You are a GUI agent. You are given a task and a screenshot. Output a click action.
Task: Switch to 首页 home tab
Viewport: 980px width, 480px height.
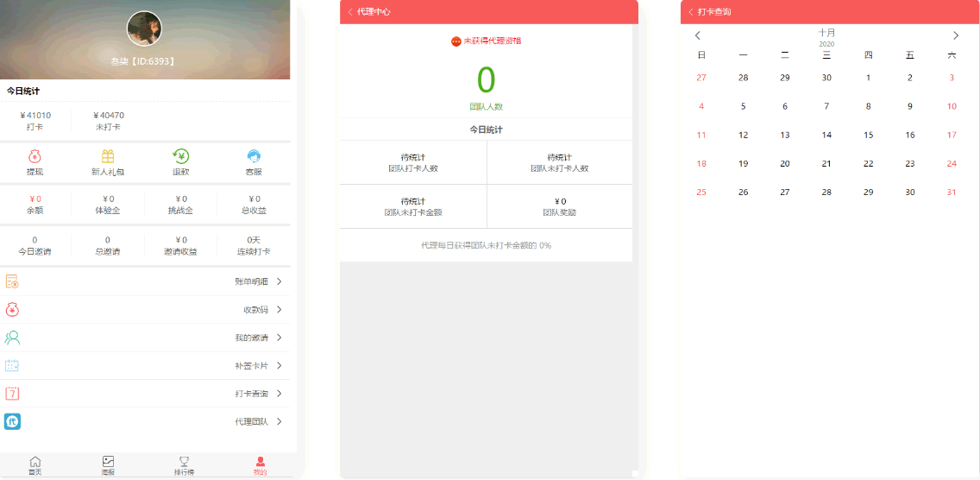35,465
